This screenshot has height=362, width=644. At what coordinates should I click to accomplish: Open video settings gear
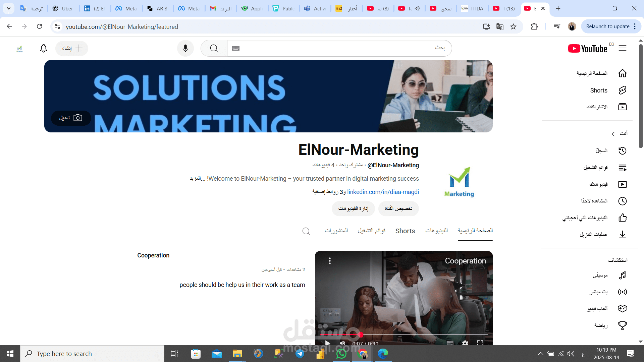pyautogui.click(x=465, y=343)
